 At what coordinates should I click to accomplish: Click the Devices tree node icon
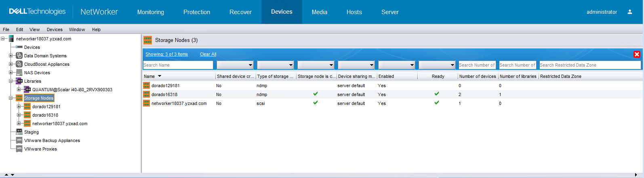(19, 47)
